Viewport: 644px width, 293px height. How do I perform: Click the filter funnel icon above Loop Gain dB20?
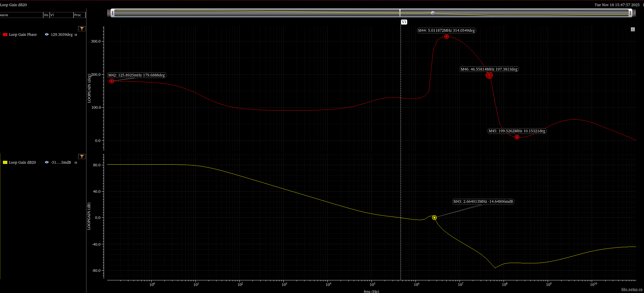[82, 157]
